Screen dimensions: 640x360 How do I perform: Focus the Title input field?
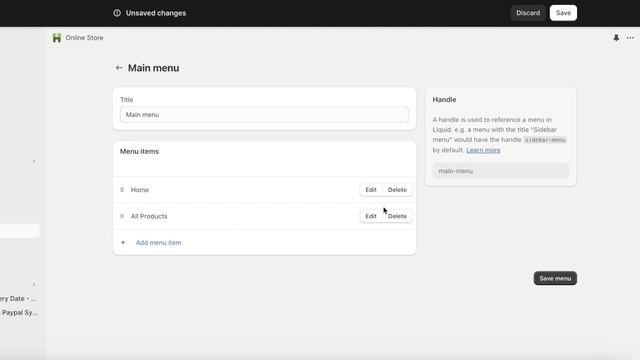coord(264,115)
